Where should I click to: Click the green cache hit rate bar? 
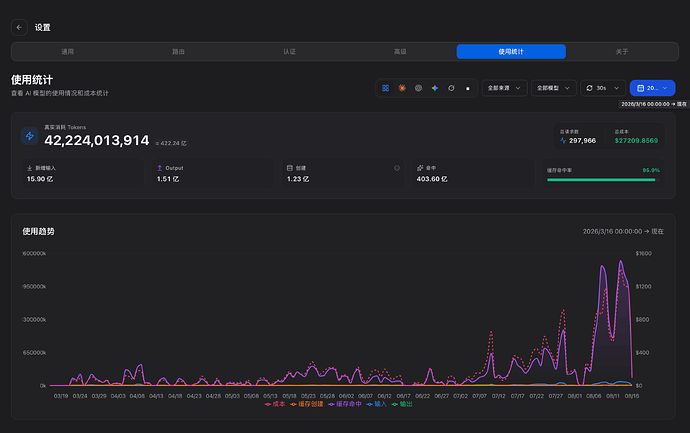(x=601, y=180)
